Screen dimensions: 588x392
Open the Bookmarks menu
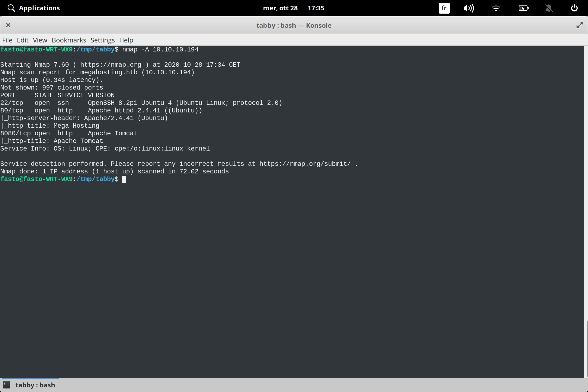pyautogui.click(x=69, y=40)
